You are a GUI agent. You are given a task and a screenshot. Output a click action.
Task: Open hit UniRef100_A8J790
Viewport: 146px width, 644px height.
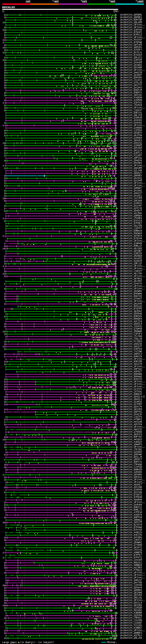click(x=131, y=273)
